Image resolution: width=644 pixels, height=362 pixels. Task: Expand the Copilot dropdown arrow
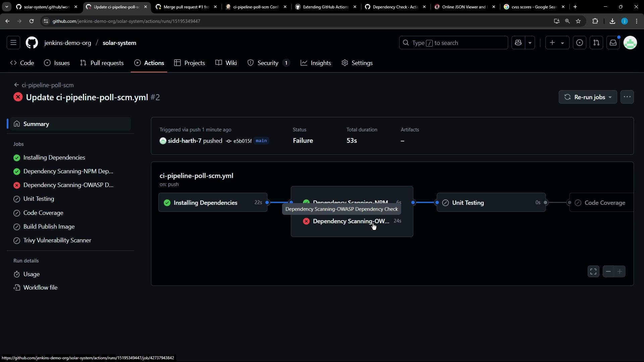pos(530,43)
